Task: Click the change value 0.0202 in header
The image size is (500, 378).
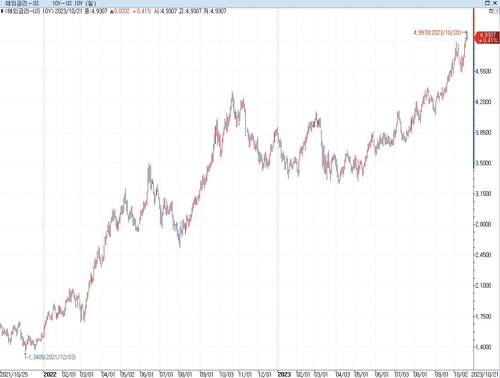Action: point(122,11)
